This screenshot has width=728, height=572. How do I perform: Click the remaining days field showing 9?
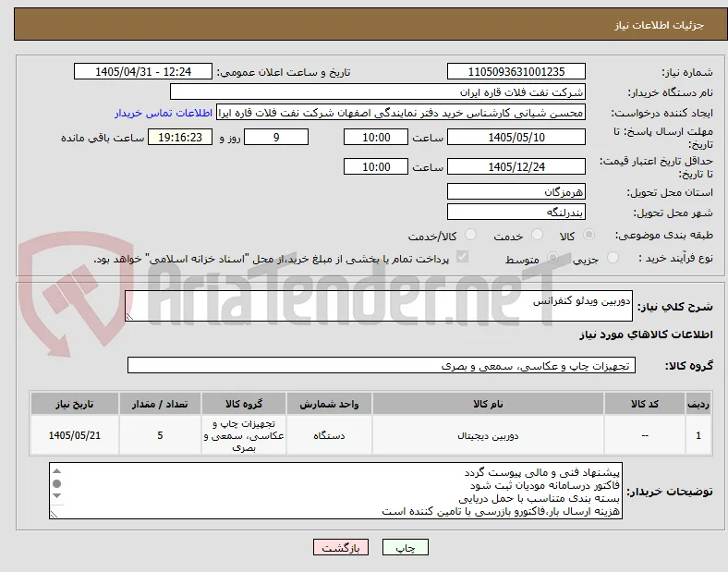(276, 138)
